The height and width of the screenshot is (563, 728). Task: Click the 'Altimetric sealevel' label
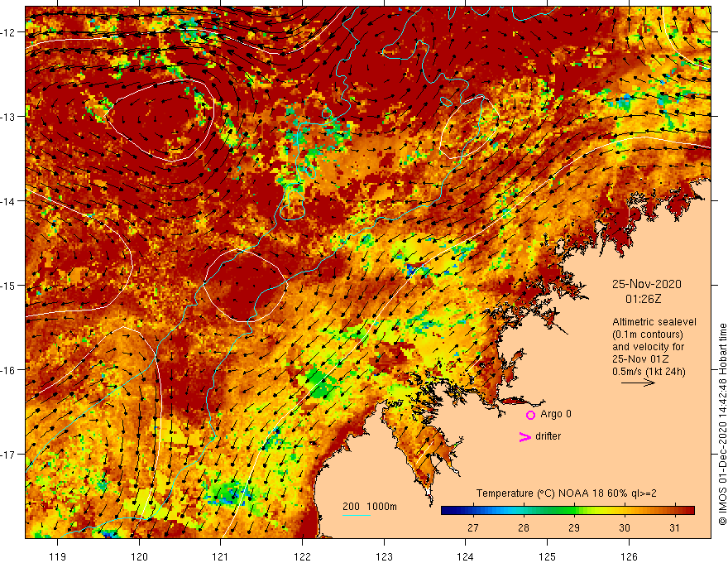[654, 322]
